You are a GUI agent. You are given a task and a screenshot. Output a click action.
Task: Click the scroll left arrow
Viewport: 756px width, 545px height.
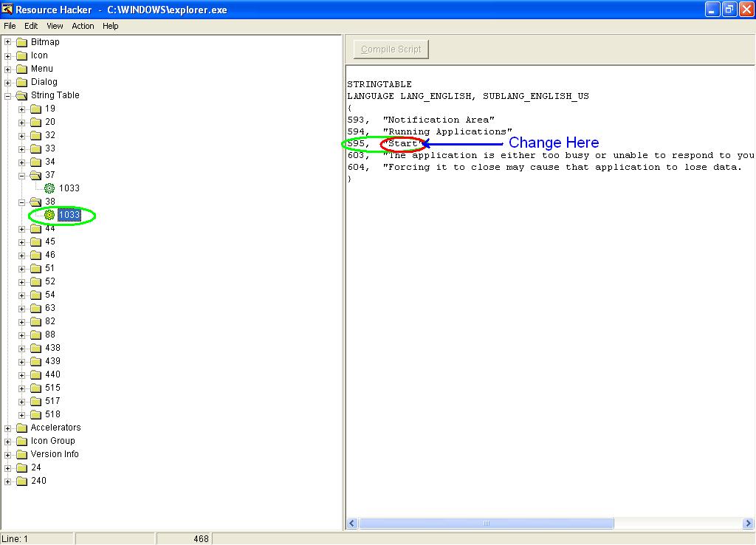[352, 524]
